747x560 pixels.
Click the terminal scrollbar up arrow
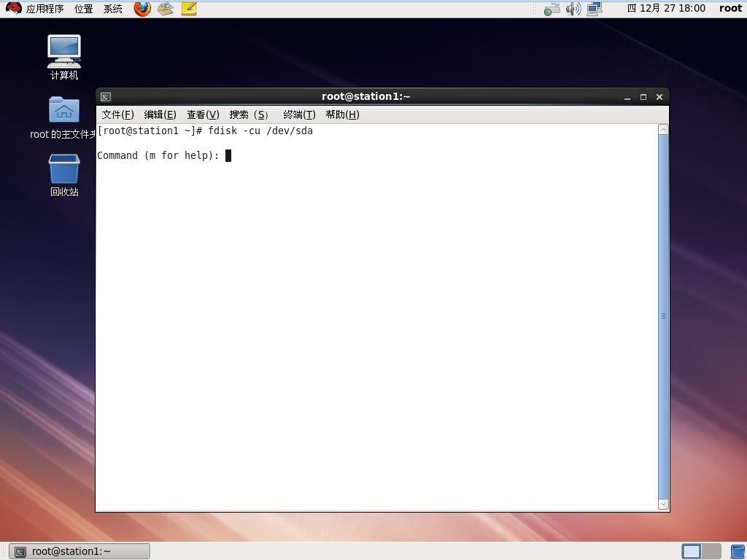(663, 130)
